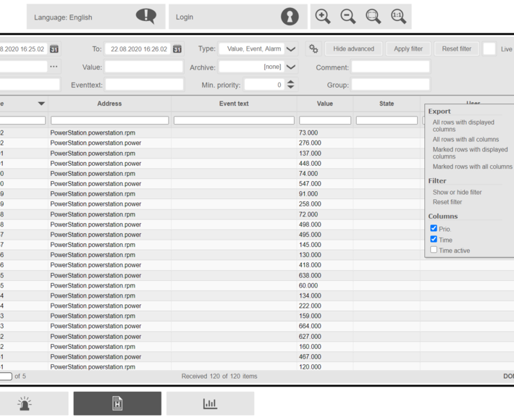
Task: Click the Apply filter button
Action: [x=408, y=49]
